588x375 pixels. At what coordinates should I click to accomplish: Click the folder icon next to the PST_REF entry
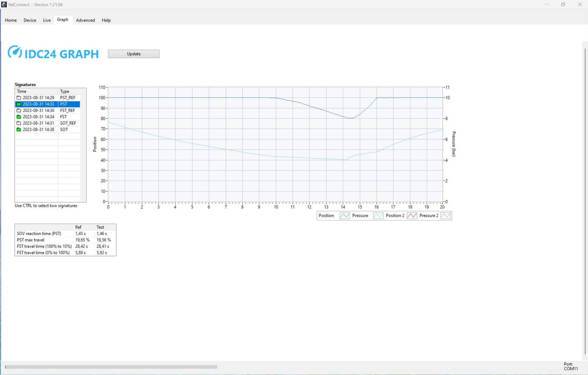tap(18, 98)
